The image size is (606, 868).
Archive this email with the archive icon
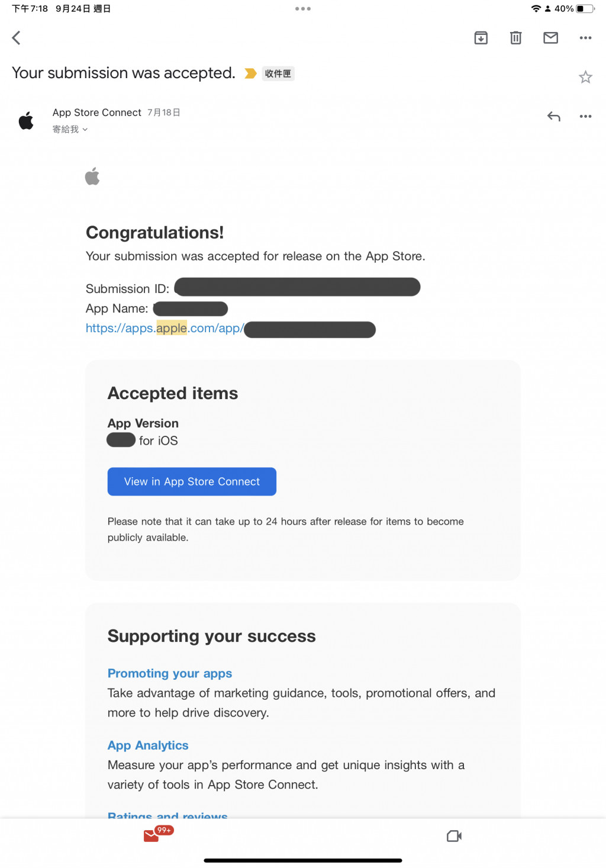pos(481,38)
